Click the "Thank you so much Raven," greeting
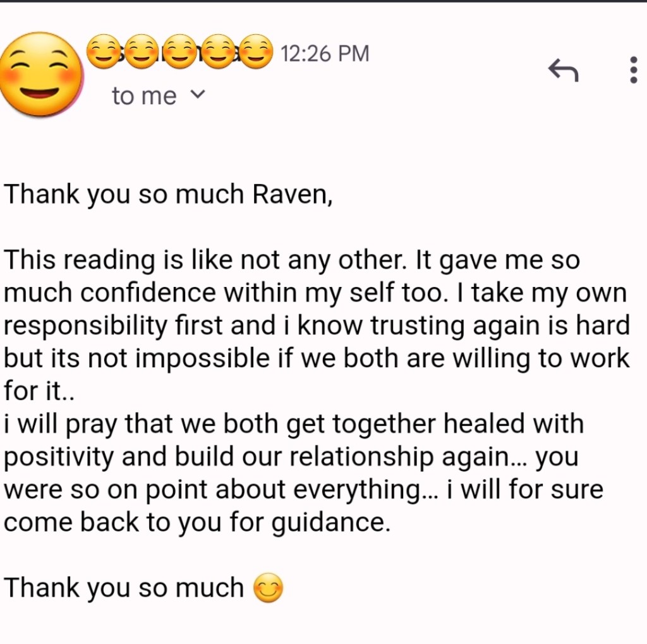 pyautogui.click(x=168, y=195)
